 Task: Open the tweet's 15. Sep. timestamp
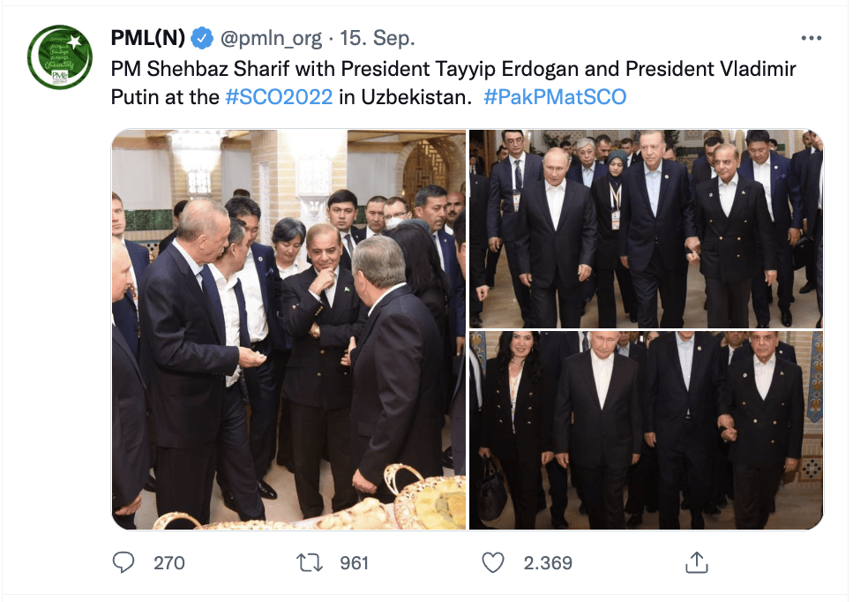377,39
